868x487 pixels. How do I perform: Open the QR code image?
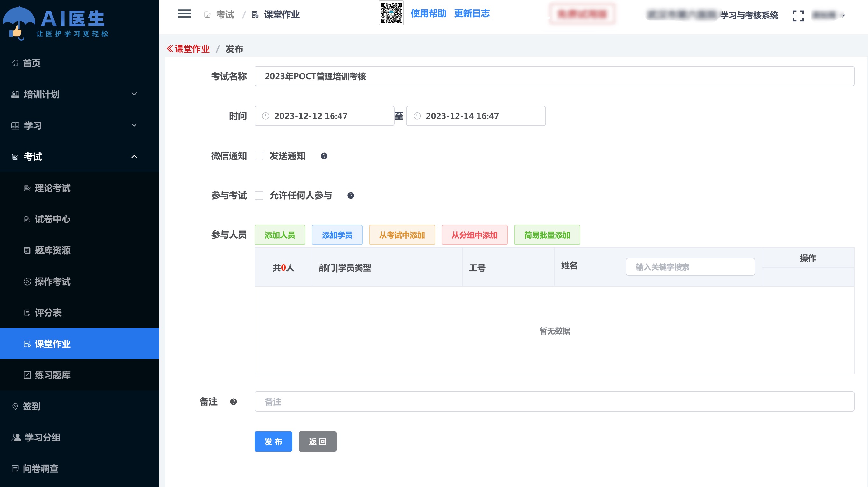pos(391,13)
